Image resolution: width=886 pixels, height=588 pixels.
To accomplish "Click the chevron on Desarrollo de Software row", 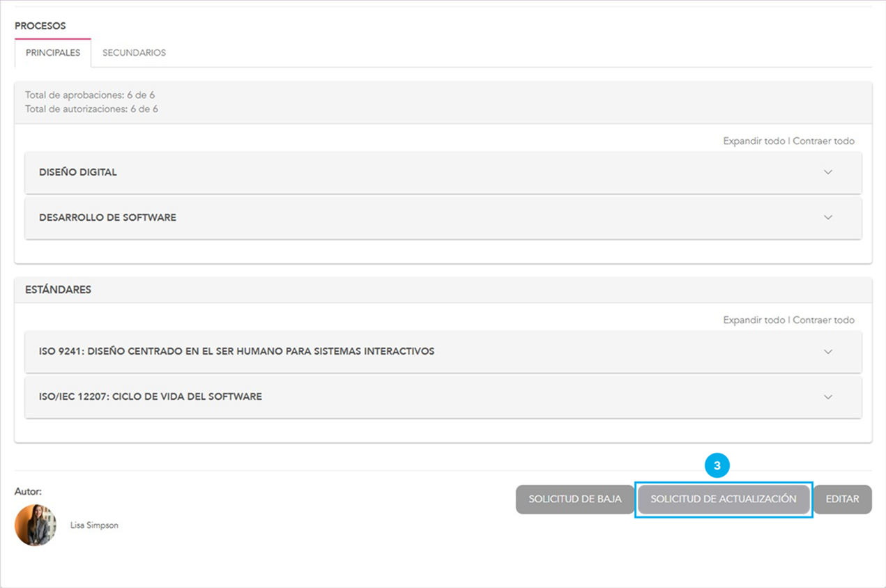I will click(x=828, y=217).
